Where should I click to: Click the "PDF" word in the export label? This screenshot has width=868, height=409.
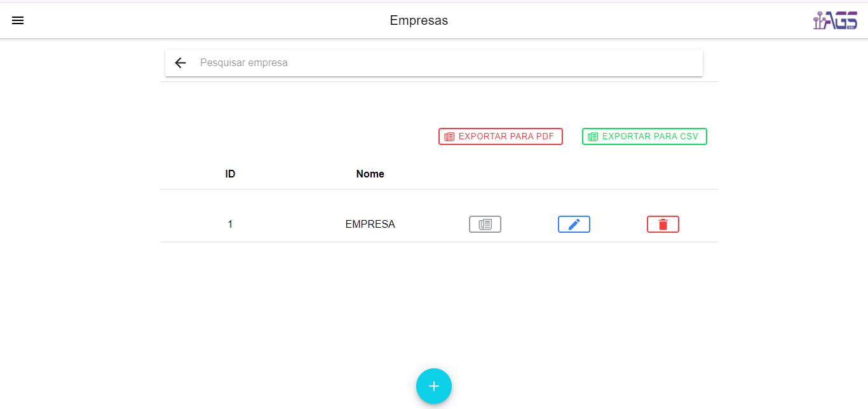544,136
